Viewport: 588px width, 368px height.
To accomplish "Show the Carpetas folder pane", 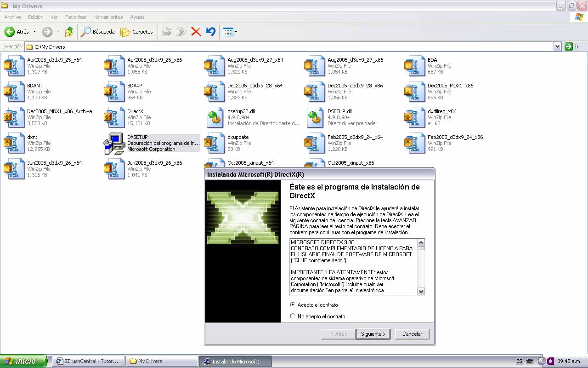I will click(x=136, y=32).
